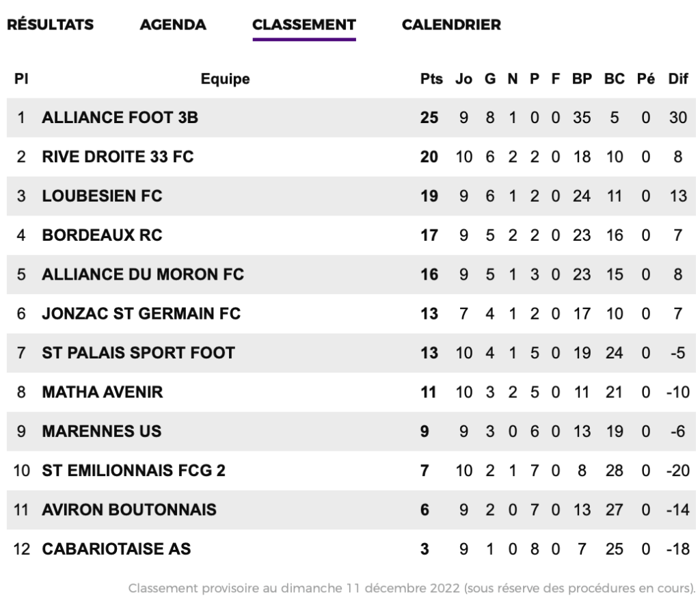Click BORDEAUX RC team entry

[103, 235]
